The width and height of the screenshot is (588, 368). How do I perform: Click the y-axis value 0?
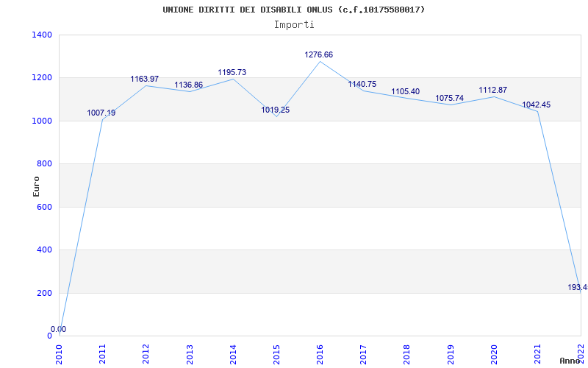[49, 336]
